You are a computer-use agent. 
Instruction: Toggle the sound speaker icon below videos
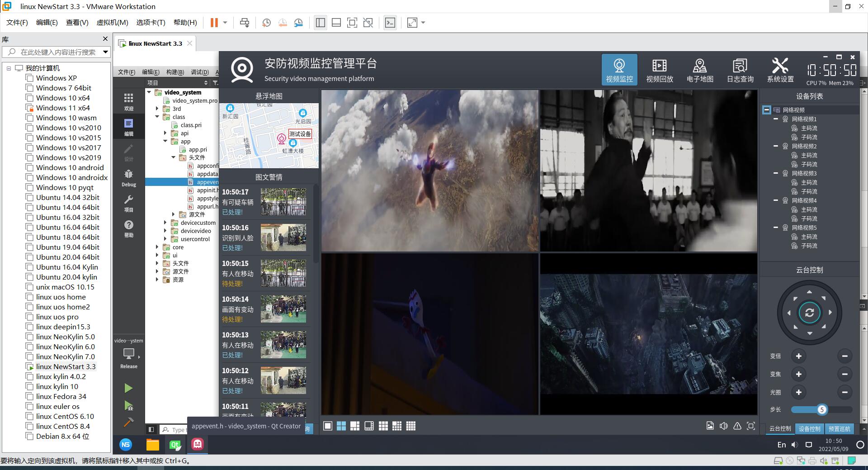click(723, 426)
